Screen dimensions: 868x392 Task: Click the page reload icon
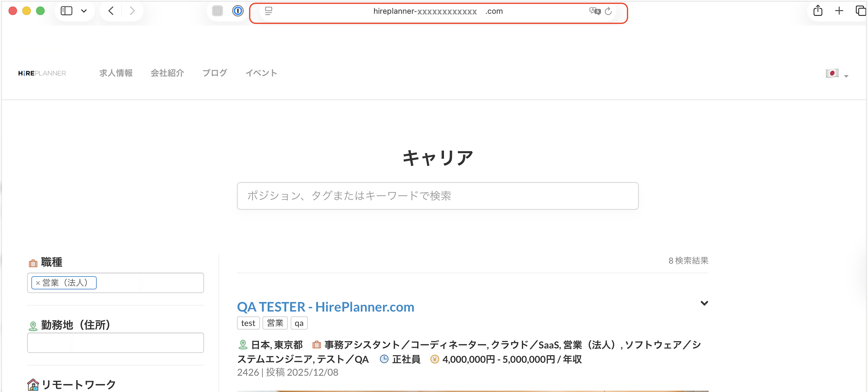click(608, 11)
